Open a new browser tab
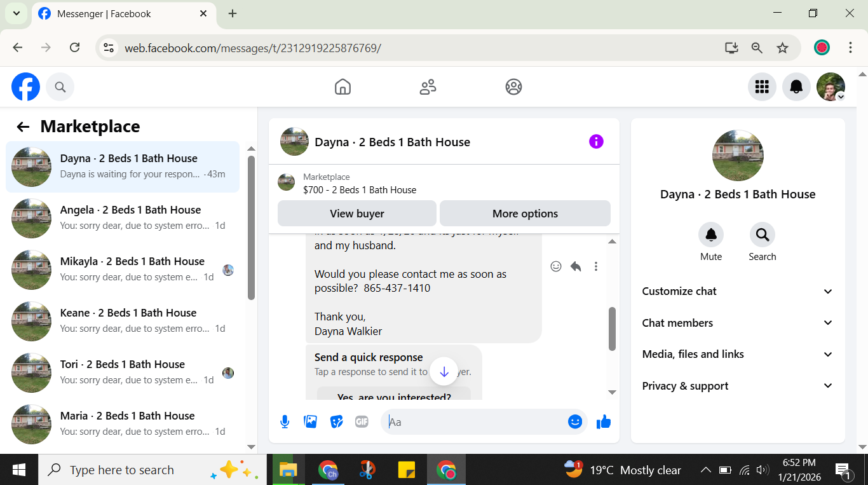The image size is (868, 485). pos(233,13)
